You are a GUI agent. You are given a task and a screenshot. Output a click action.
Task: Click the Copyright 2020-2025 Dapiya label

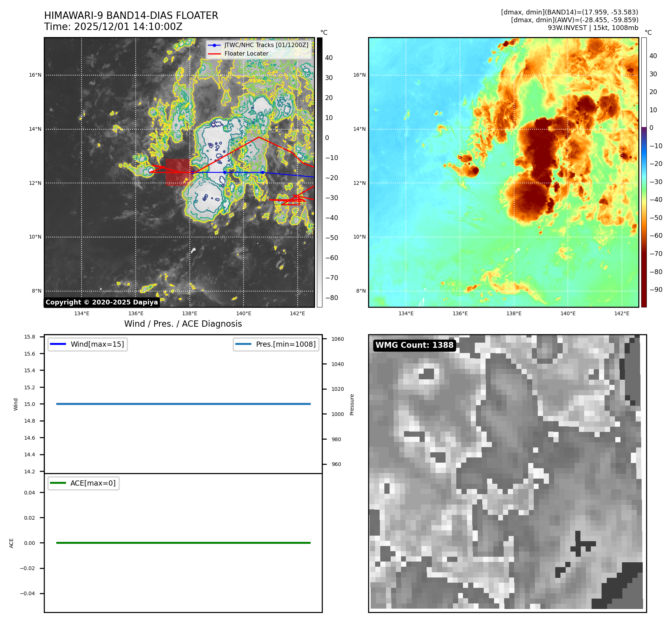[x=102, y=302]
